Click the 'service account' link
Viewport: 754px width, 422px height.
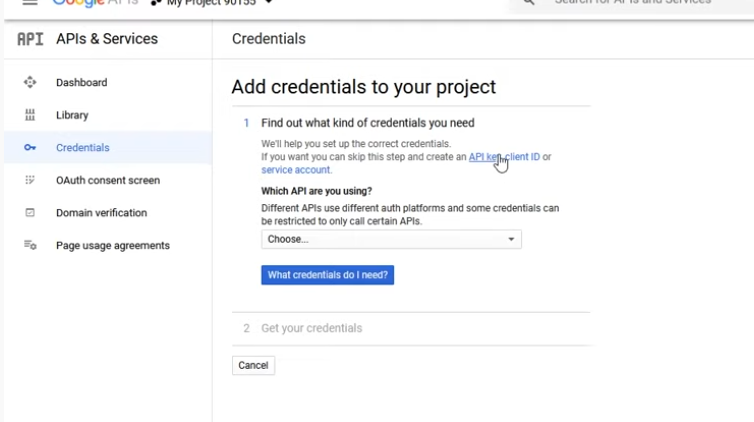[x=295, y=170]
